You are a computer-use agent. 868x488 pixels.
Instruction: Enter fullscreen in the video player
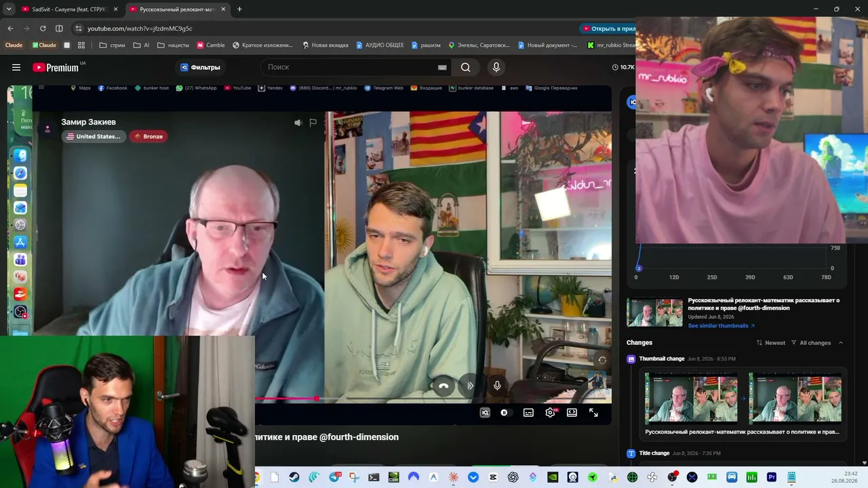(x=593, y=413)
